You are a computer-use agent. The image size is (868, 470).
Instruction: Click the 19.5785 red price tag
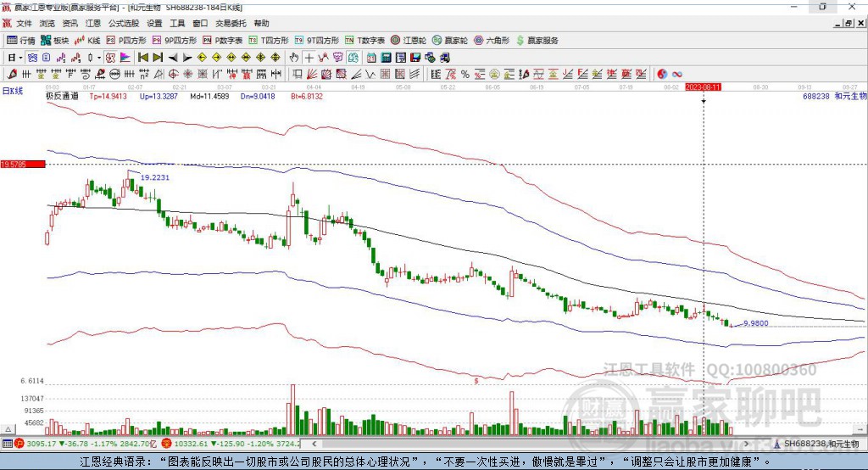tap(23, 164)
